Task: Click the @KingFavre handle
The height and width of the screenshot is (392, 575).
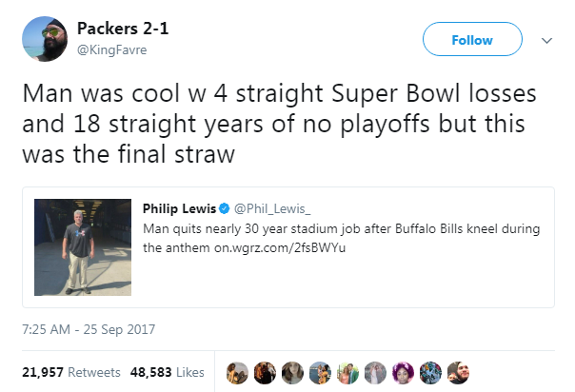Action: point(111,49)
